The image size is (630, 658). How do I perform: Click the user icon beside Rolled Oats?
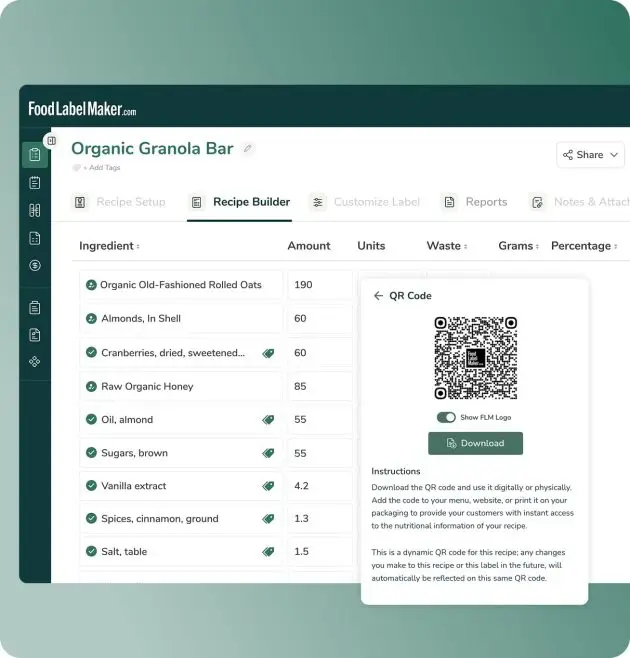point(91,285)
